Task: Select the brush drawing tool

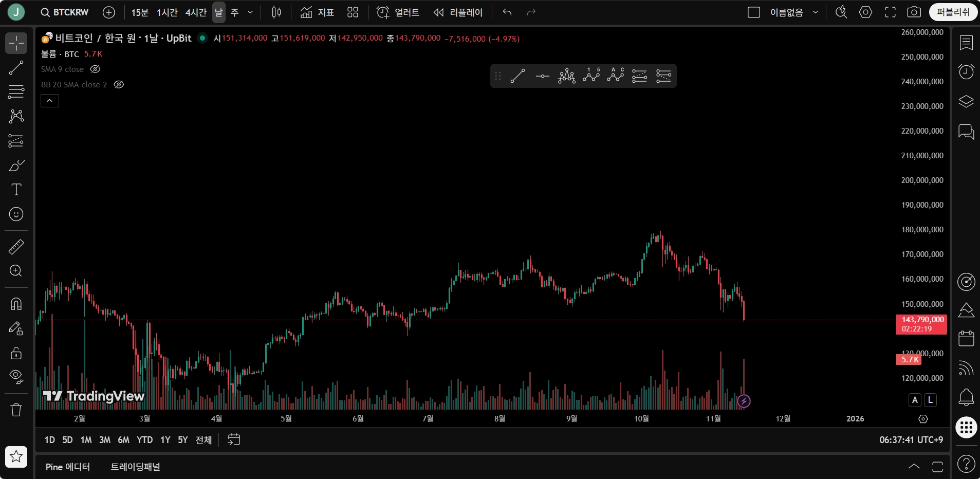Action: pos(16,165)
